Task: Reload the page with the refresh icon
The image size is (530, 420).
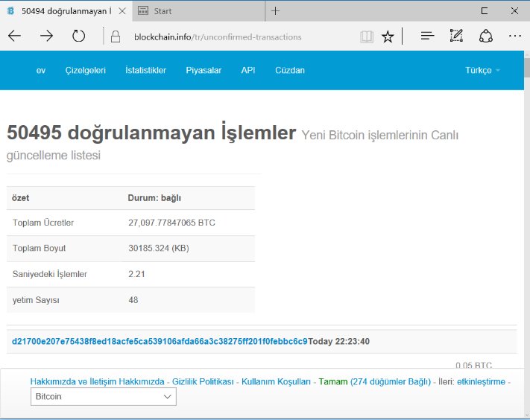Action: click(x=78, y=36)
